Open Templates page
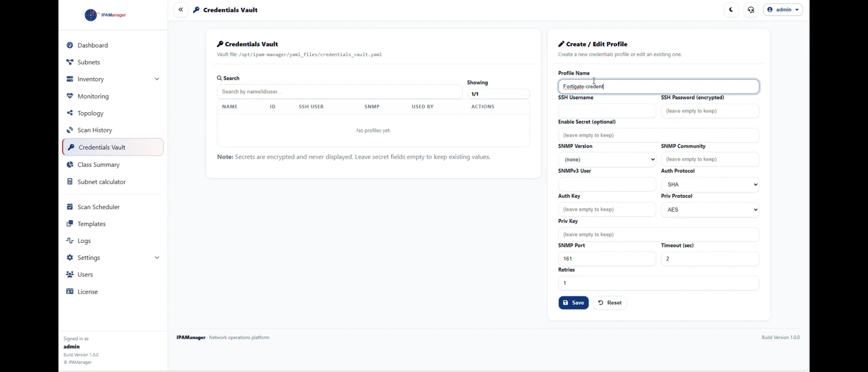 (113, 224)
